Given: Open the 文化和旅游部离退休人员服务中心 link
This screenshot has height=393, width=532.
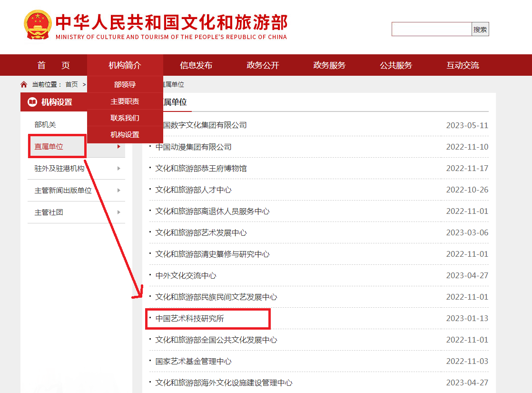Looking at the screenshot, I should (x=212, y=212).
